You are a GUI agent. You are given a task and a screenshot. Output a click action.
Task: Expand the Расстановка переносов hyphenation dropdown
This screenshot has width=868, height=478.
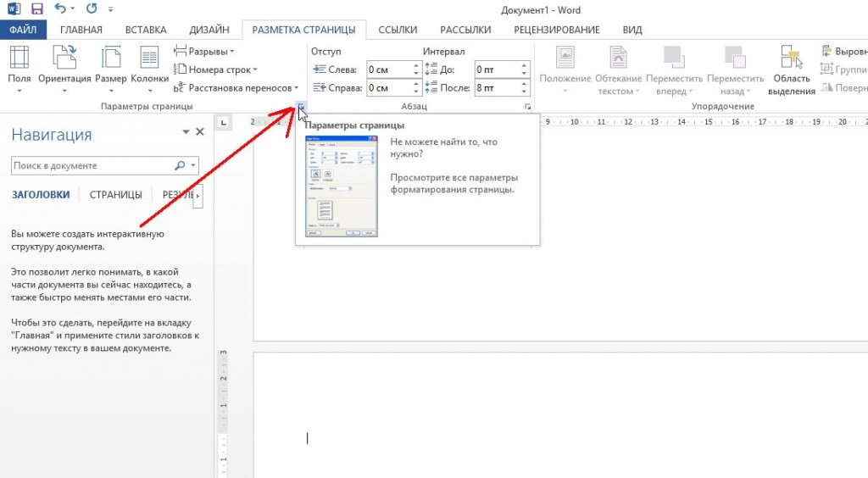(x=236, y=88)
